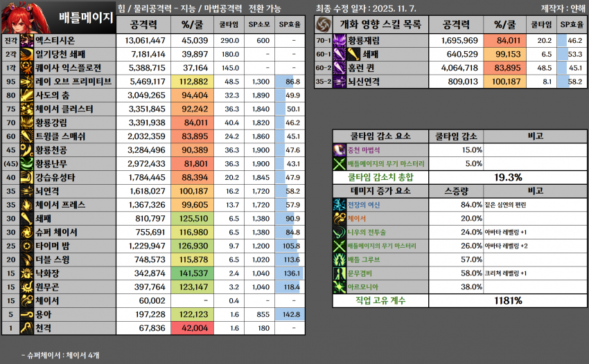Select the 사도의 춤 skill icon
The width and height of the screenshot is (589, 364).
pos(27,95)
